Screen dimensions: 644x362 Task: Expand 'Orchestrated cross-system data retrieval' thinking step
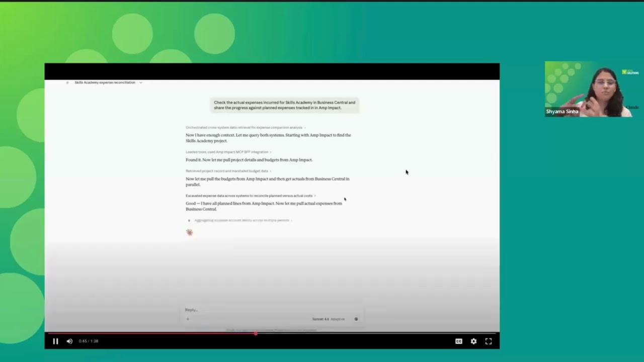point(246,128)
